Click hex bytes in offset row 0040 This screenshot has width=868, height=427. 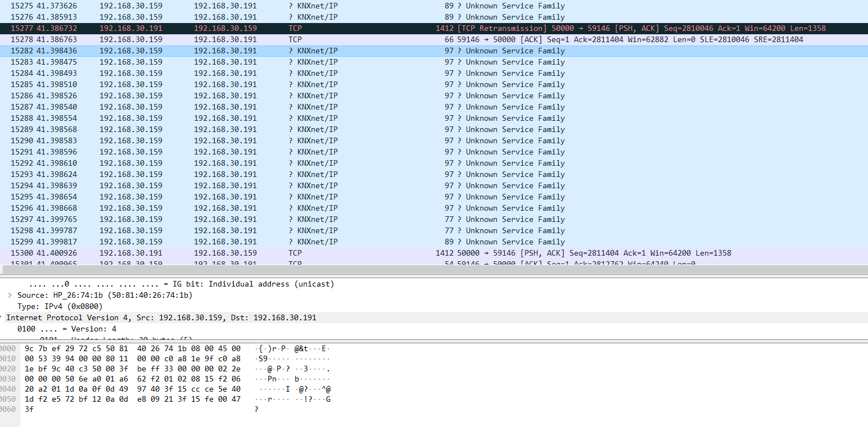(x=132, y=389)
